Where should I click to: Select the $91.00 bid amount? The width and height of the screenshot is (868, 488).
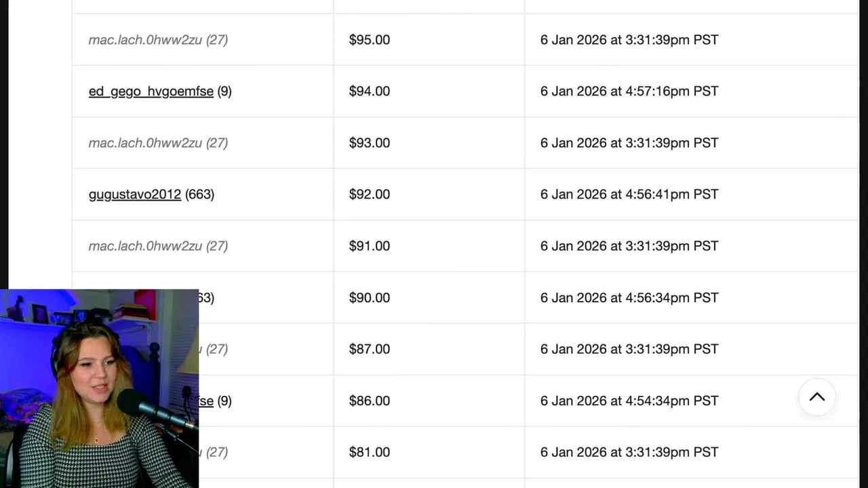(369, 246)
